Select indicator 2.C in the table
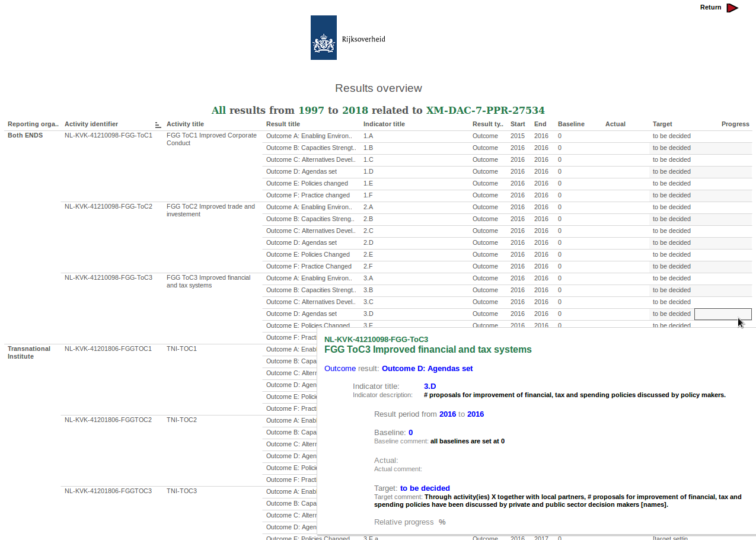The height and width of the screenshot is (540, 756). point(368,231)
